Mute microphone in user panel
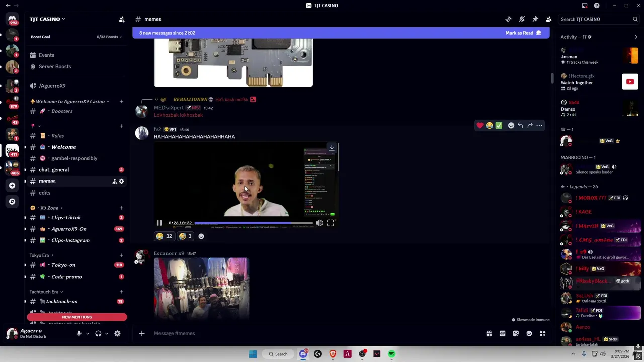The image size is (644, 362). tap(79, 333)
